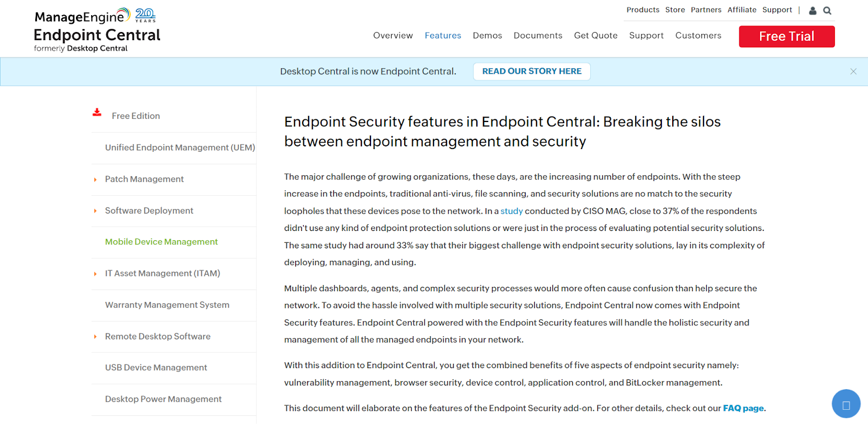Open the CISO MAG study link
This screenshot has height=424, width=868.
coord(512,211)
